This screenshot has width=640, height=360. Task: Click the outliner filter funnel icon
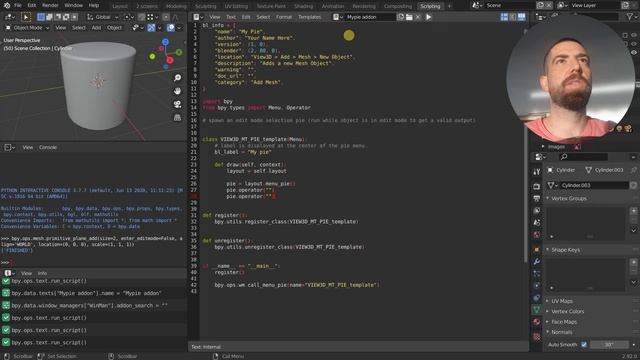(x=630, y=17)
